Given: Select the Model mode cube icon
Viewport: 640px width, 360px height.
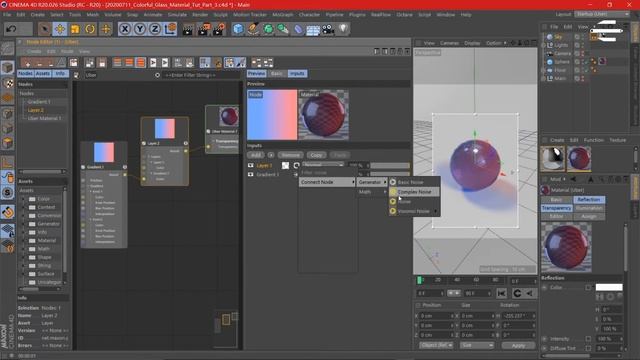Looking at the screenshot, I should click(7, 68).
